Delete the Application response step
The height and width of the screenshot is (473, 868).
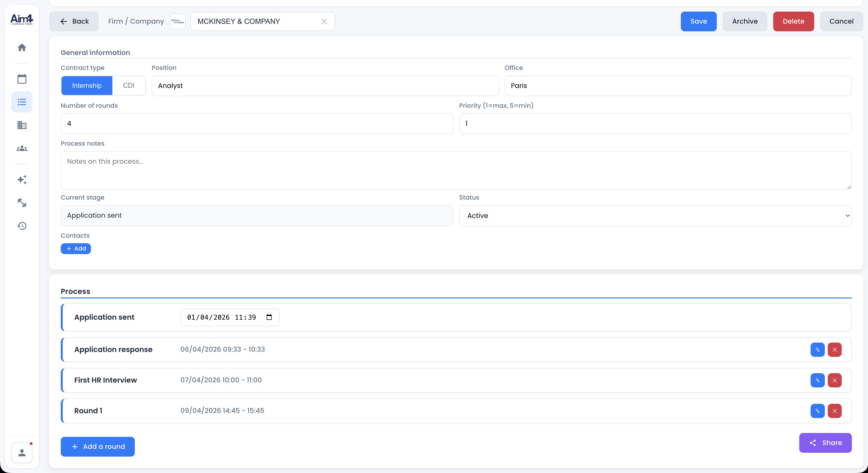point(835,350)
